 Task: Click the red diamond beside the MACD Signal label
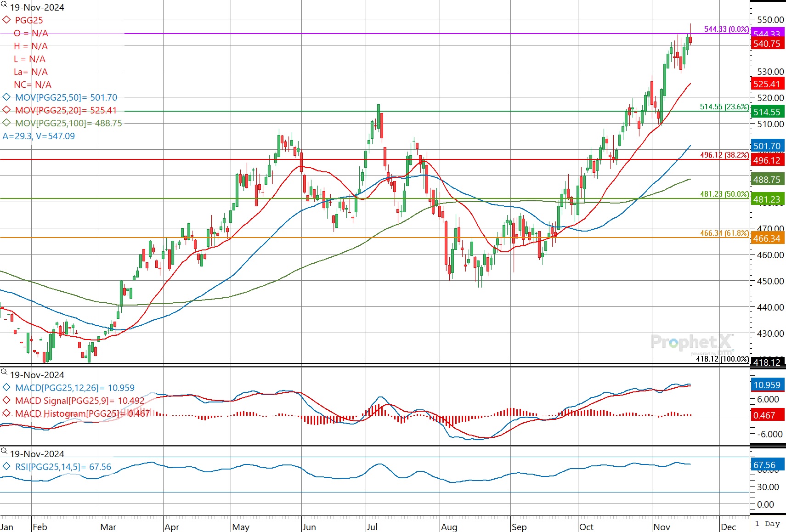coord(6,400)
